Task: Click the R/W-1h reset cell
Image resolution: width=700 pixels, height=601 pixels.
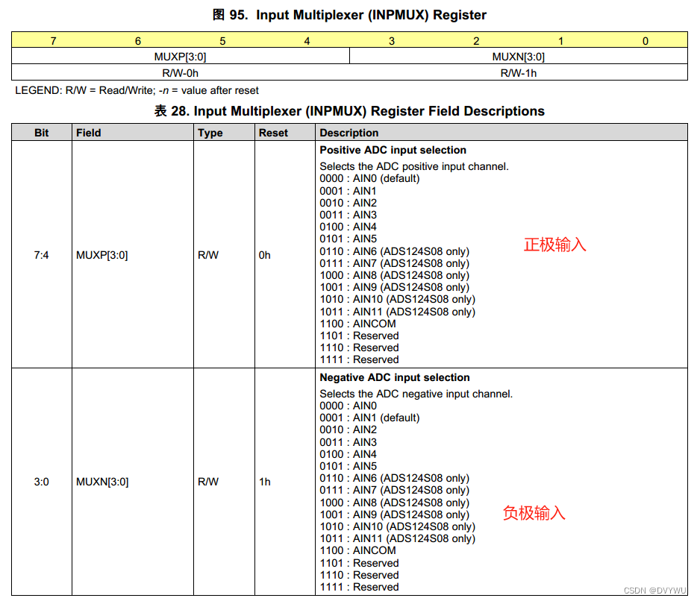Action: click(519, 73)
